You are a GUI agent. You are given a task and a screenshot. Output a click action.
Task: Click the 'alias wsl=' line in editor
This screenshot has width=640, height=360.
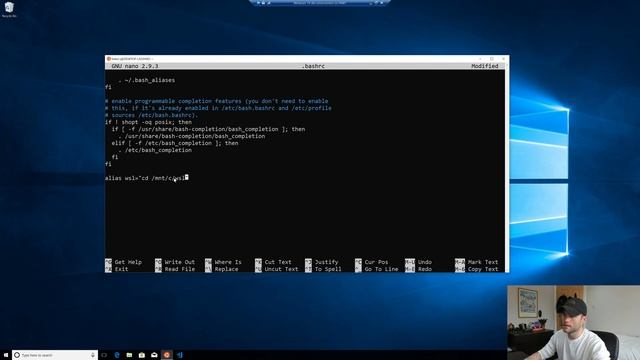147,178
